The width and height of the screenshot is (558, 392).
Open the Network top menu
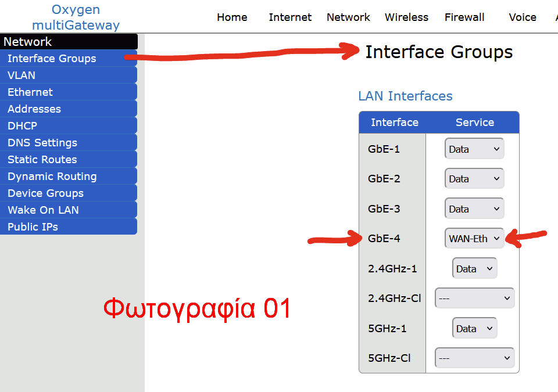(x=348, y=17)
